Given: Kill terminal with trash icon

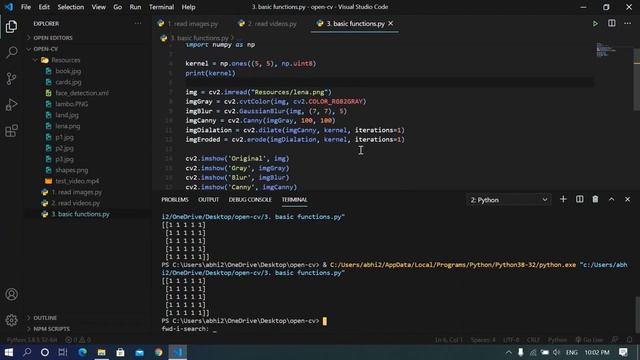Looking at the screenshot, I should [595, 199].
